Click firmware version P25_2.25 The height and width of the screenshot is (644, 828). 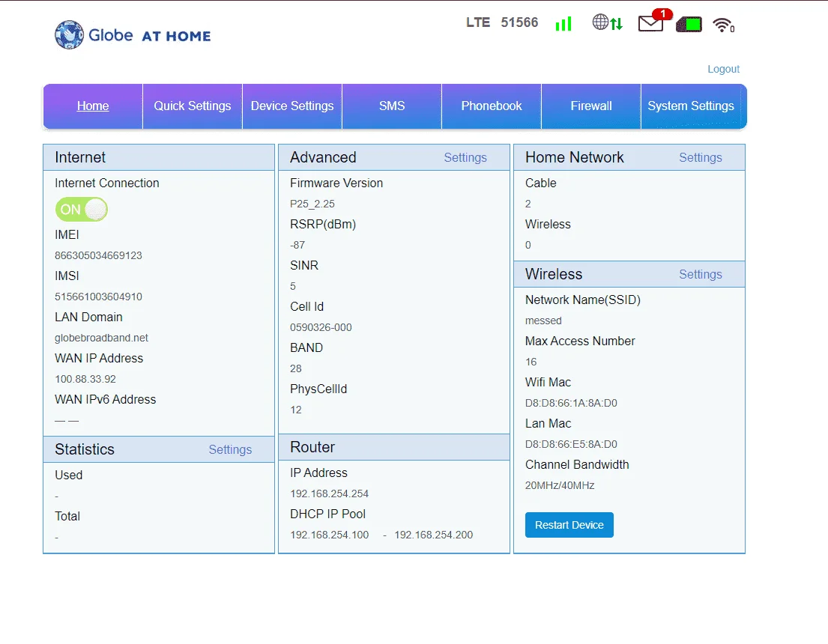coord(312,204)
